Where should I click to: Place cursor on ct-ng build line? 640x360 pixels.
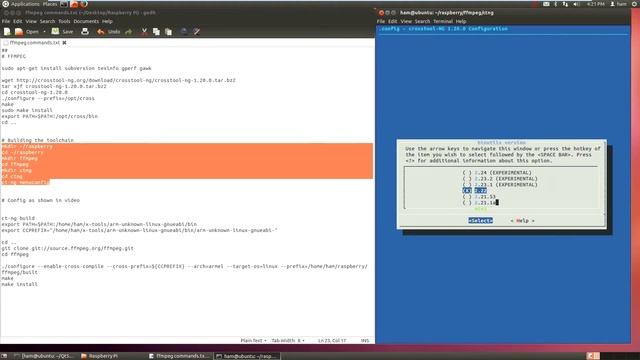coord(18,218)
